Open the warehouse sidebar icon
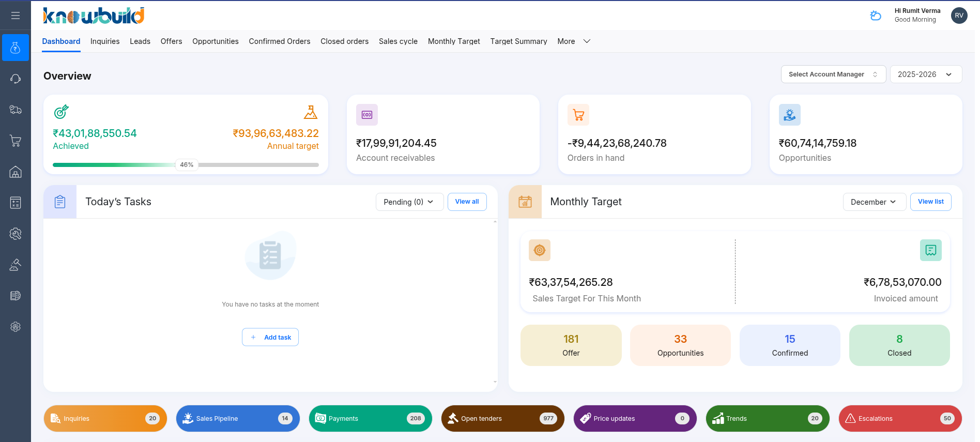980x442 pixels. click(16, 172)
